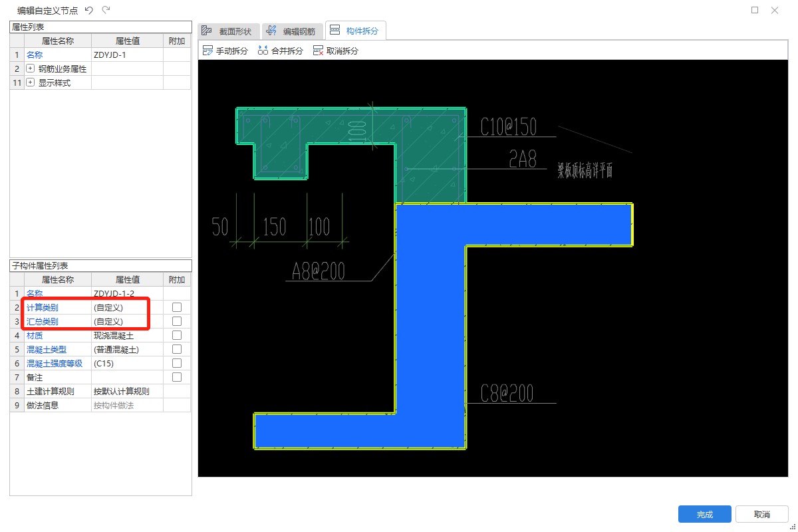798x532 pixels.
Task: Click the 属性列表 panel header
Action: 100,27
